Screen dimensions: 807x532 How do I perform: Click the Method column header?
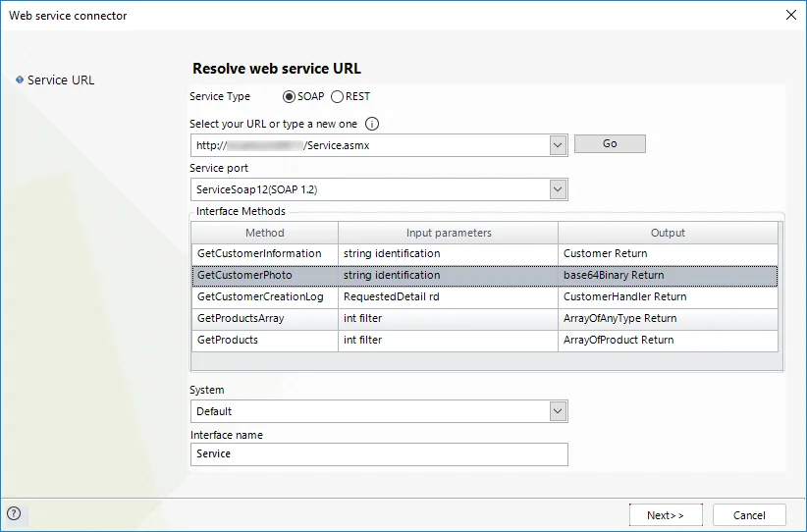[264, 233]
